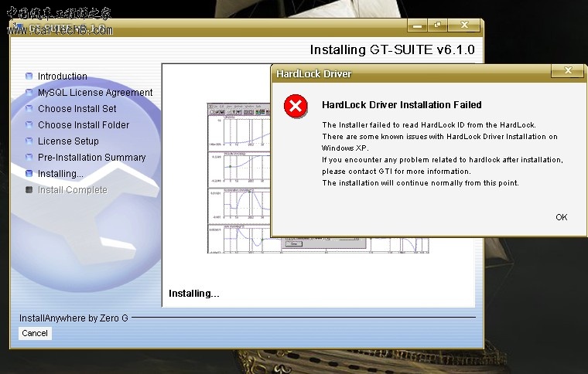588x374 pixels.
Task: Select the Choose Install Folder step label
Action: [x=84, y=125]
